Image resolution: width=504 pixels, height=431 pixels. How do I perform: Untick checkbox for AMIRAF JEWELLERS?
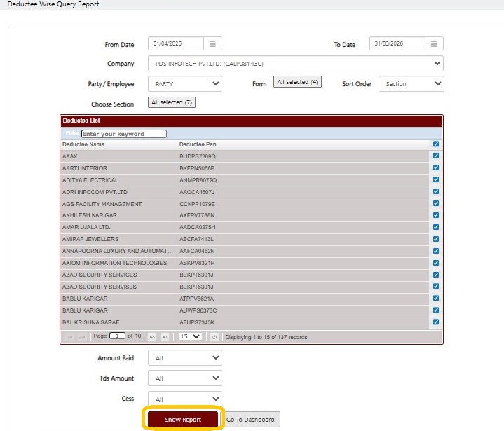436,239
